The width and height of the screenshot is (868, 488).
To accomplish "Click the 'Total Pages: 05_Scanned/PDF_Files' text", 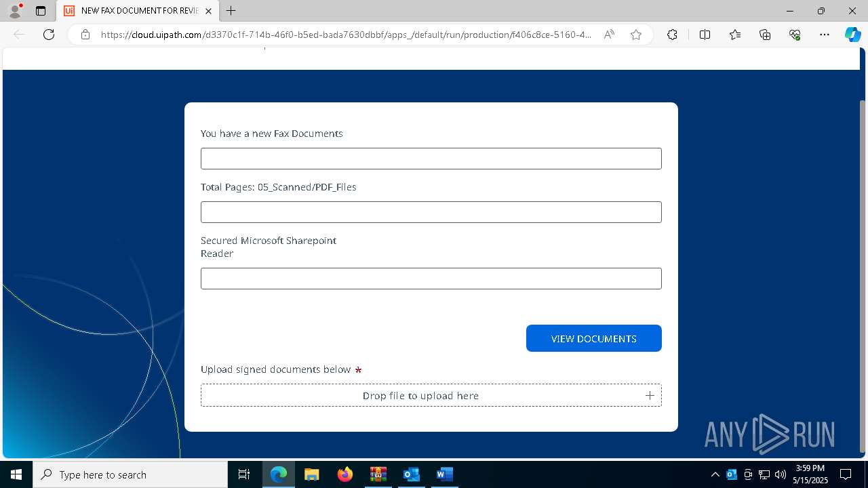I will pyautogui.click(x=279, y=187).
